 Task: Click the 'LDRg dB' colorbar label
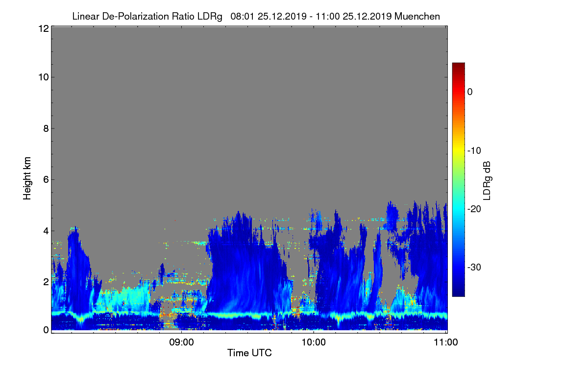coord(487,180)
